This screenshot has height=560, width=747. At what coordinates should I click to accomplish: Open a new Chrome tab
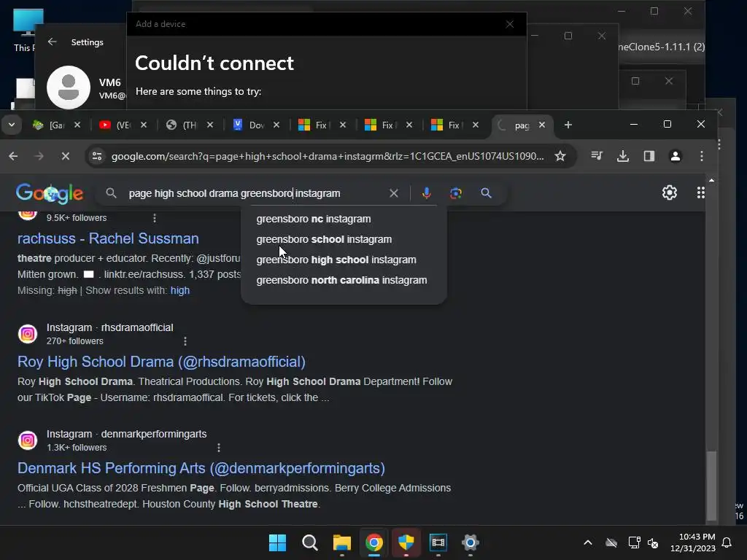pyautogui.click(x=568, y=125)
